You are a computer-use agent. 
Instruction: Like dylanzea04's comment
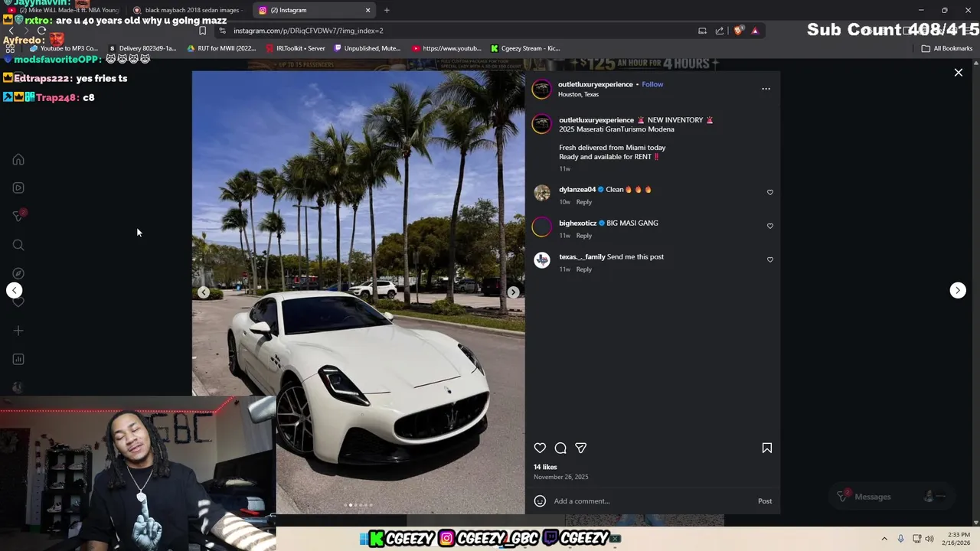(x=769, y=193)
